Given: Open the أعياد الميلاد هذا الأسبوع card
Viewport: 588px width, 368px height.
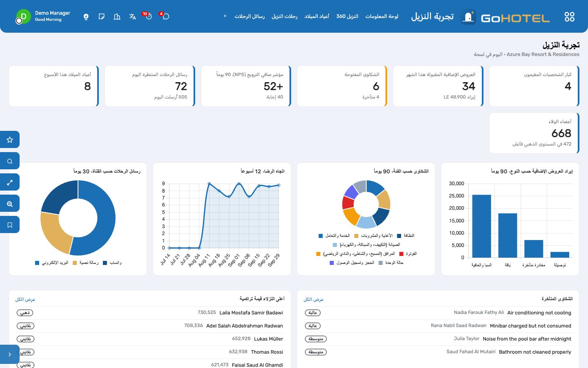Looking at the screenshot, I should (x=54, y=86).
